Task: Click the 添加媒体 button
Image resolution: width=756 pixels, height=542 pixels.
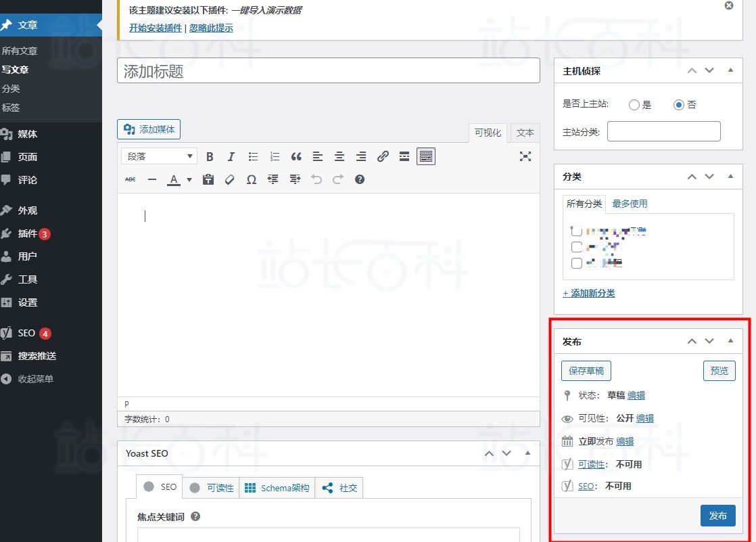Action: click(149, 129)
